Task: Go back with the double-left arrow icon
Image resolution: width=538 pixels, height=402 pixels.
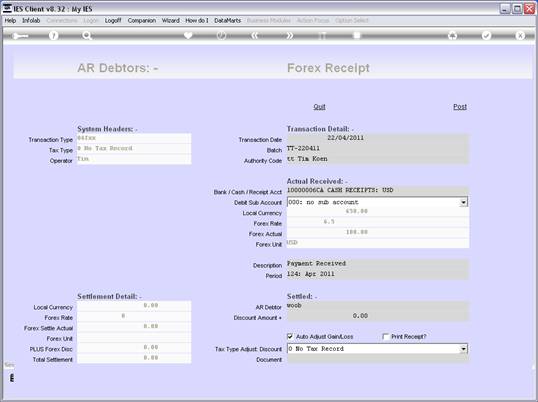Action: click(255, 36)
